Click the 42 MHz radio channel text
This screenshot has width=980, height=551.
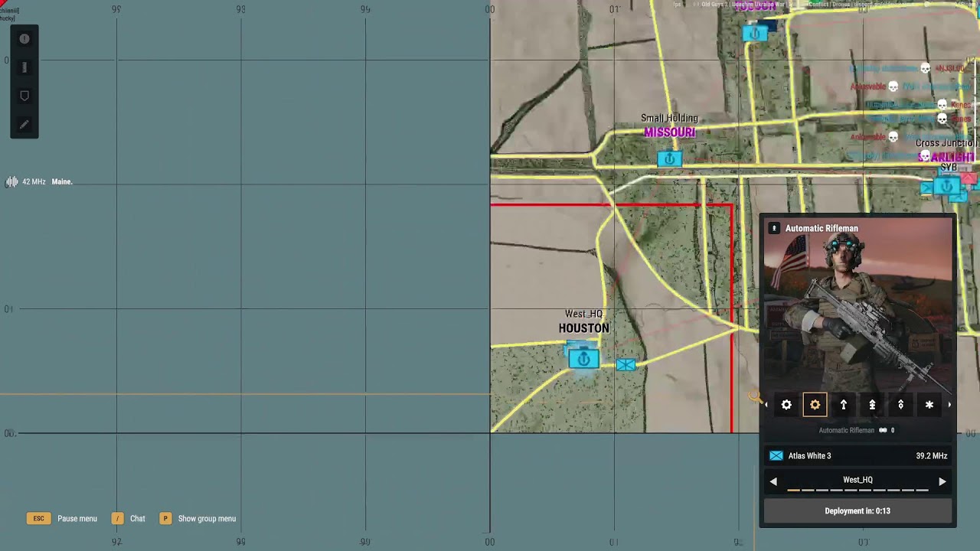[x=34, y=181]
